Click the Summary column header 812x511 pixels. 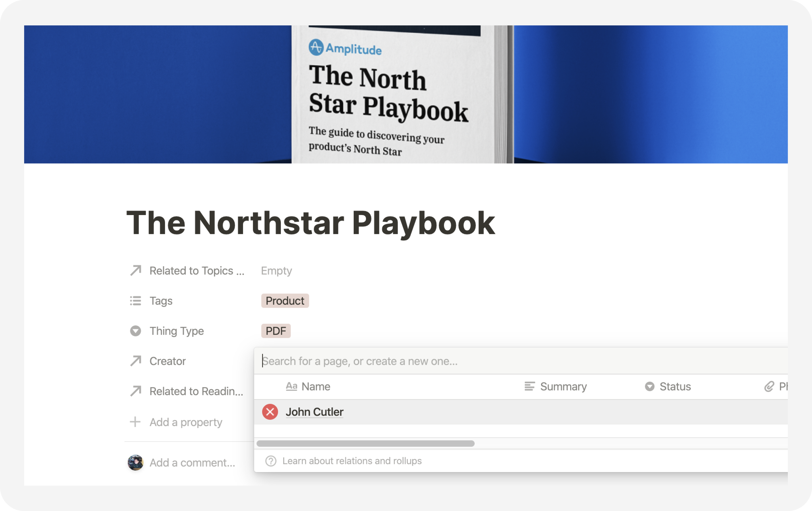[556, 386]
